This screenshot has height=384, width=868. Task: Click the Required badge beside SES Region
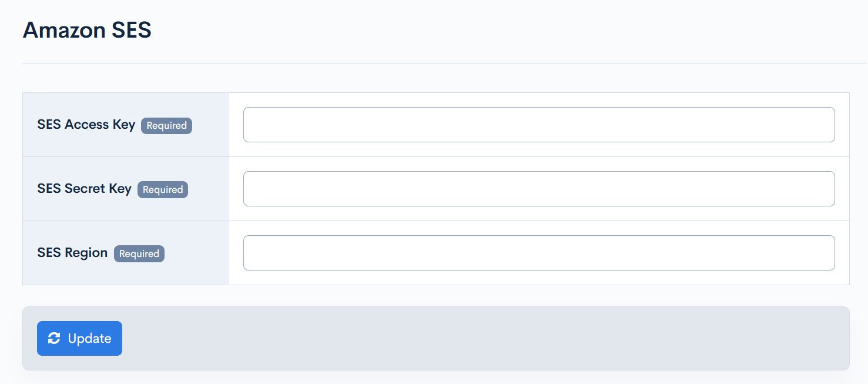[139, 253]
